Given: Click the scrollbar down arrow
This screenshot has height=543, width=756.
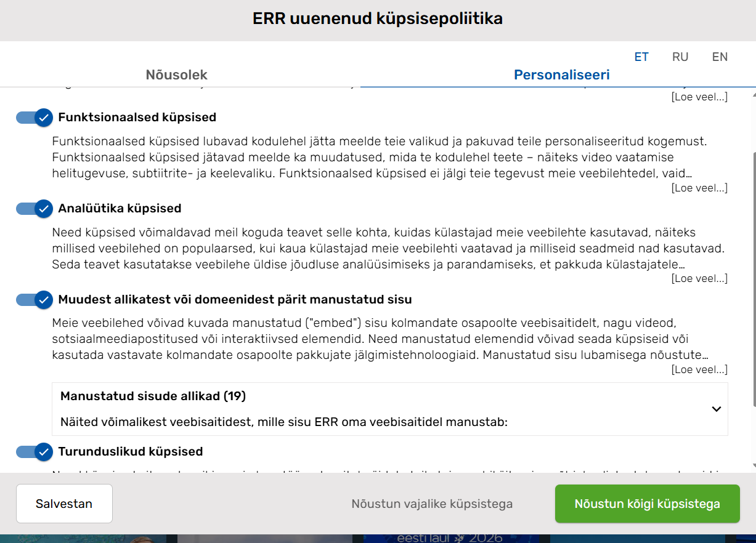Looking at the screenshot, I should (x=754, y=467).
